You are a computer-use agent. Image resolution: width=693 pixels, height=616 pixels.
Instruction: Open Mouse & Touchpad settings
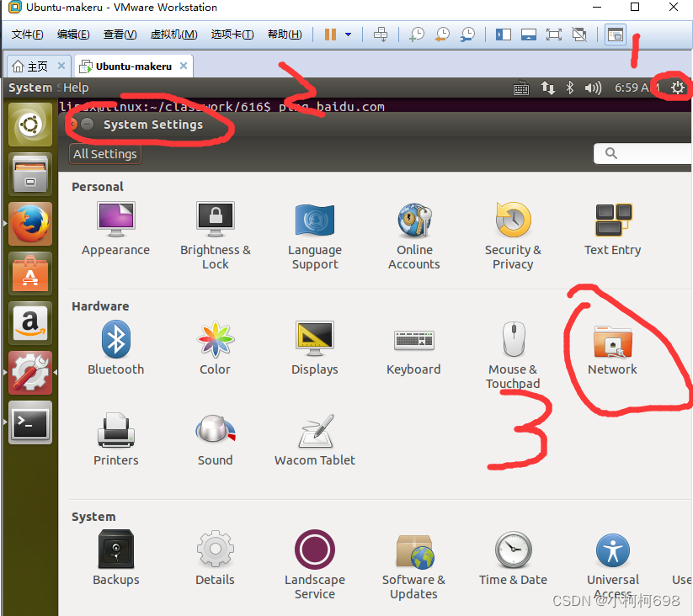tap(513, 355)
